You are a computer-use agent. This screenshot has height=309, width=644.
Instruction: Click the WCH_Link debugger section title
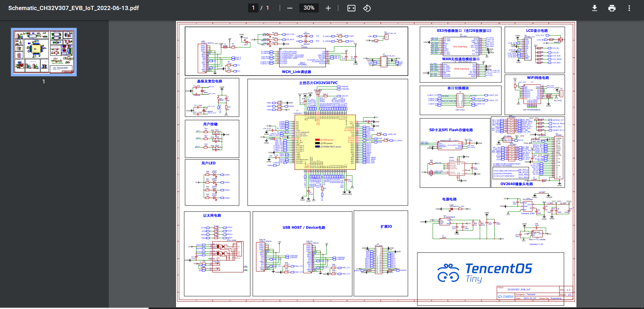pyautogui.click(x=296, y=72)
